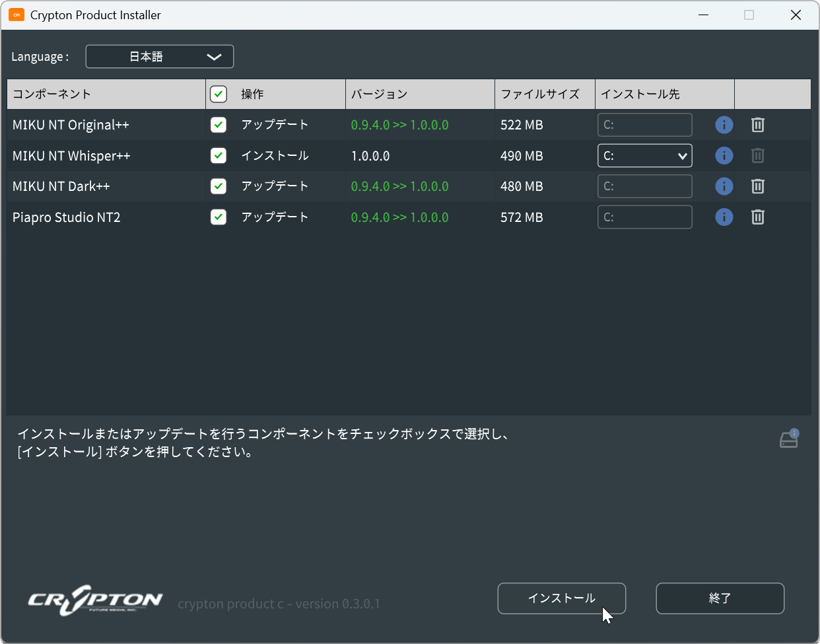Select the MIKU NT Original++ component name

click(x=71, y=125)
